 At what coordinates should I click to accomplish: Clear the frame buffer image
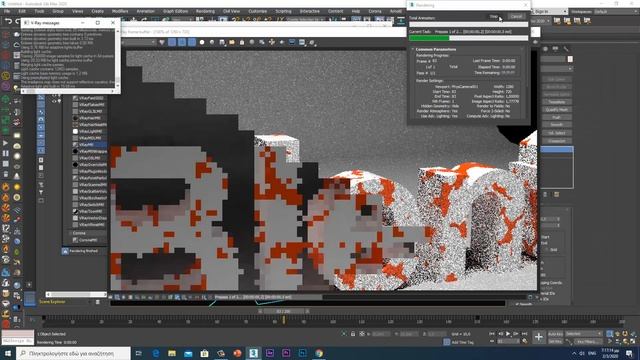[242, 42]
